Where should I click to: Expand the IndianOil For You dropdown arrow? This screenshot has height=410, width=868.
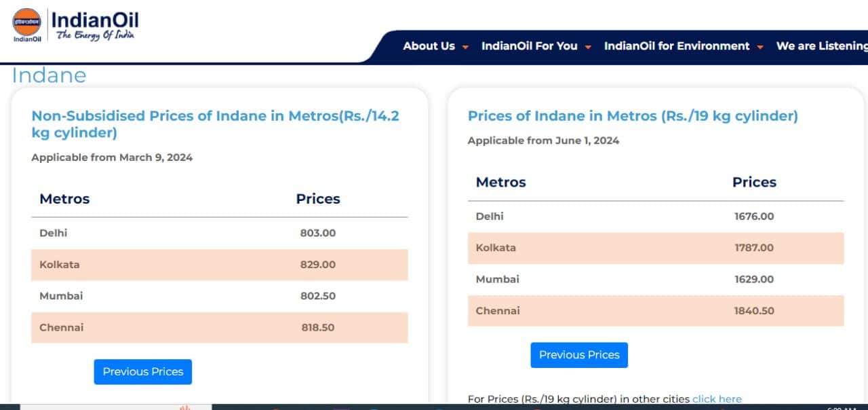[x=588, y=48]
